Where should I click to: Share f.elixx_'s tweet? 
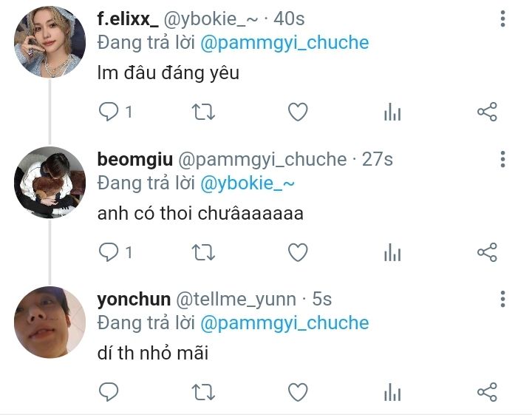487,112
